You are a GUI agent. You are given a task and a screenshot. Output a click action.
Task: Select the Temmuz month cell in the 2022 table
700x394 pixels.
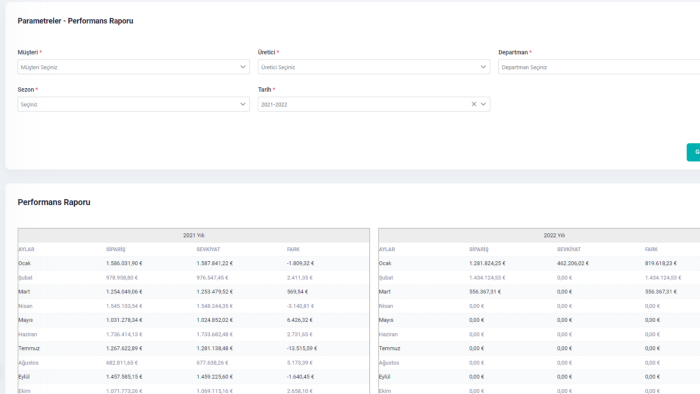point(390,348)
